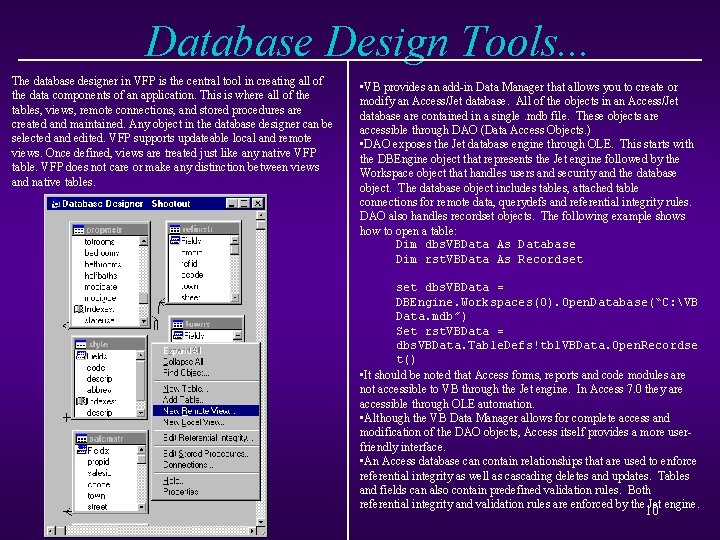Click designer window vertical scroll down arrow

click(261, 522)
